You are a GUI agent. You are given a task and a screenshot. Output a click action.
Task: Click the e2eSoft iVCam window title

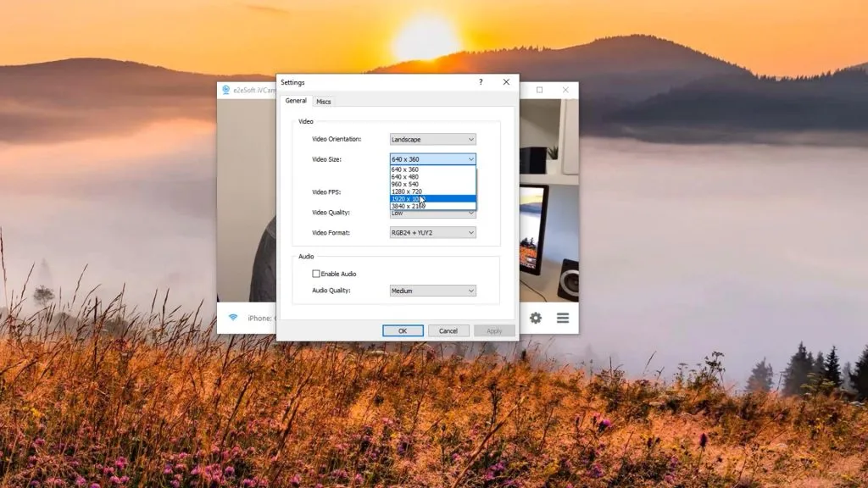(254, 90)
